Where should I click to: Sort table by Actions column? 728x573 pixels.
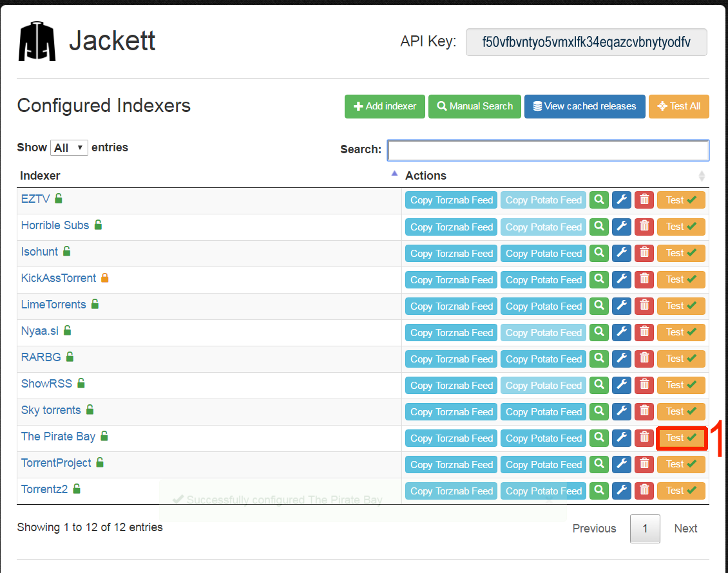555,175
